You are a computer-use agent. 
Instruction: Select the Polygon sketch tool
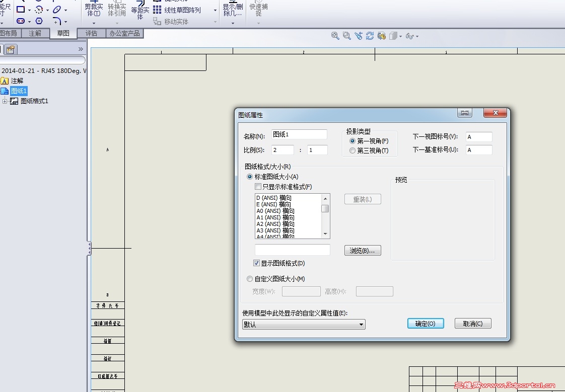point(39,21)
